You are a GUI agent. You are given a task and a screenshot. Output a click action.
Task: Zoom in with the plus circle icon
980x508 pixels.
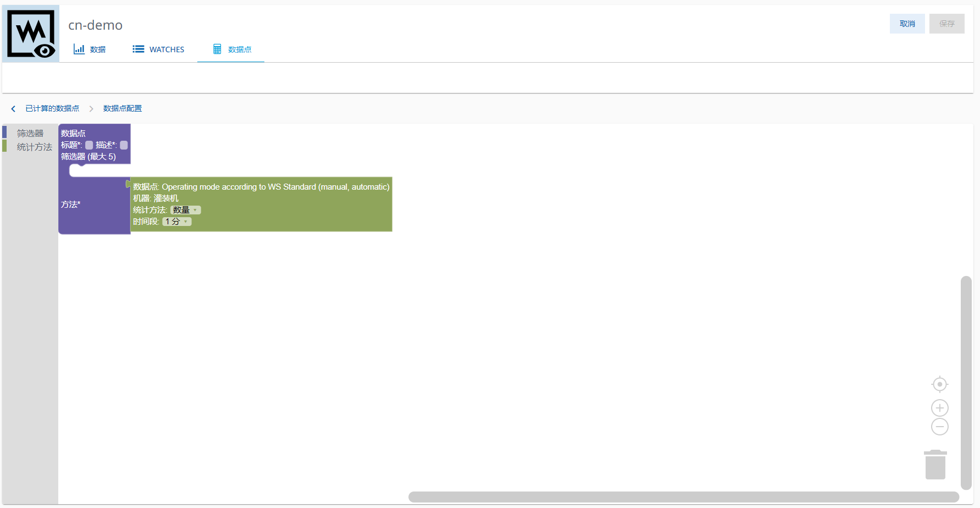(939, 408)
